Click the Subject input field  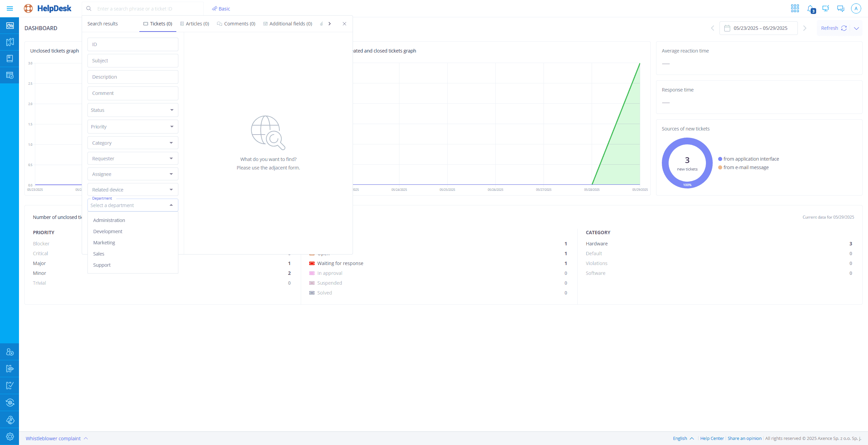[133, 61]
